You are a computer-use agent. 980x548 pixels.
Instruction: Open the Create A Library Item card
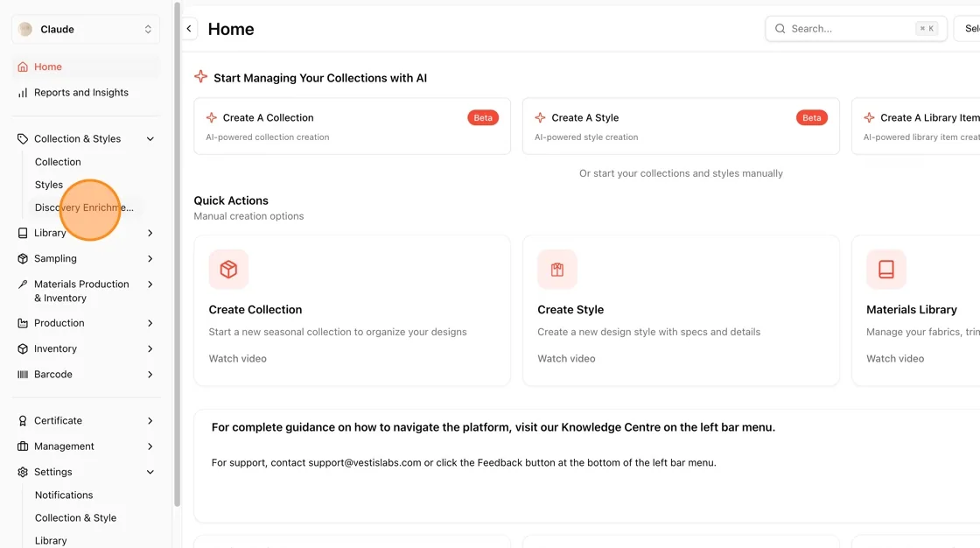[915, 126]
